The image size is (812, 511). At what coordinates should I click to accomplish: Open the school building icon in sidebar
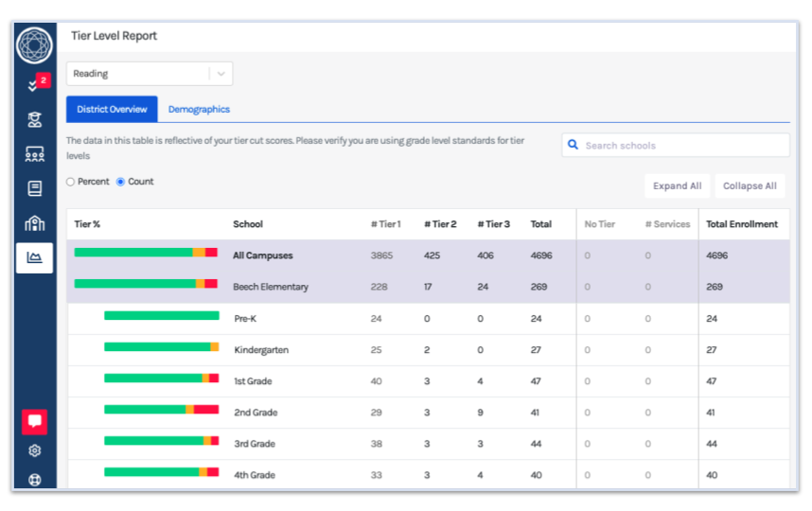point(34,223)
